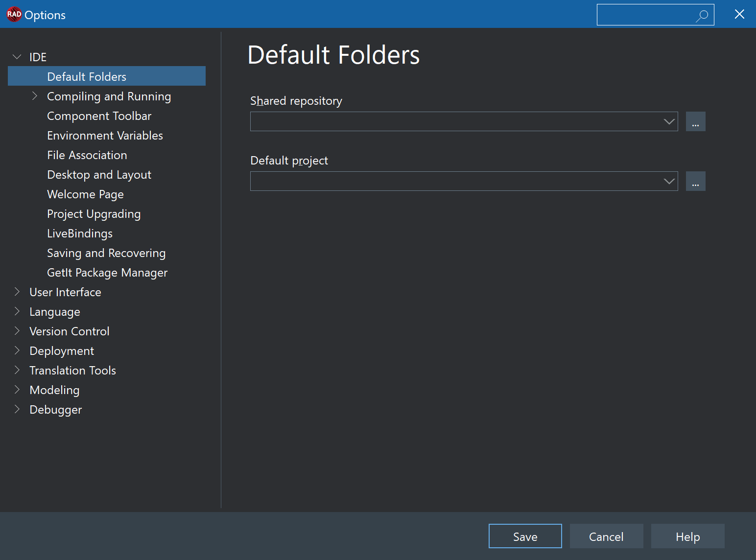Expand the Modeling node
The image size is (756, 560).
coord(17,390)
